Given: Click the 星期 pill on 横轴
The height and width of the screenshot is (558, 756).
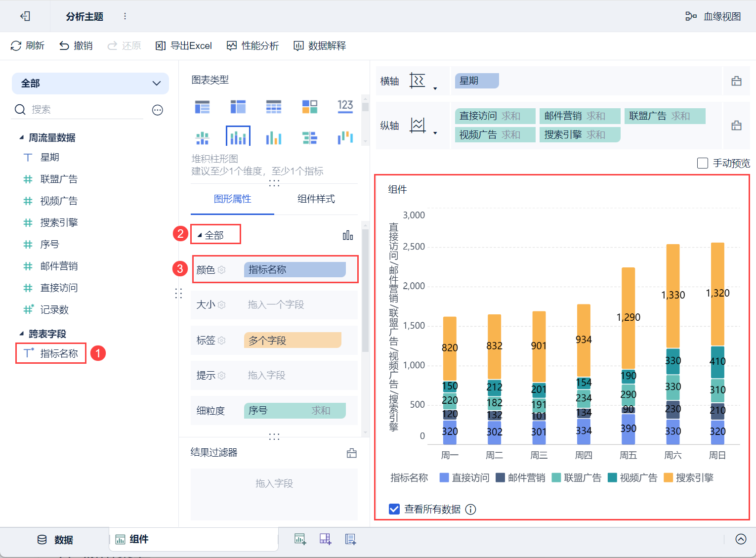Looking at the screenshot, I should (x=477, y=81).
